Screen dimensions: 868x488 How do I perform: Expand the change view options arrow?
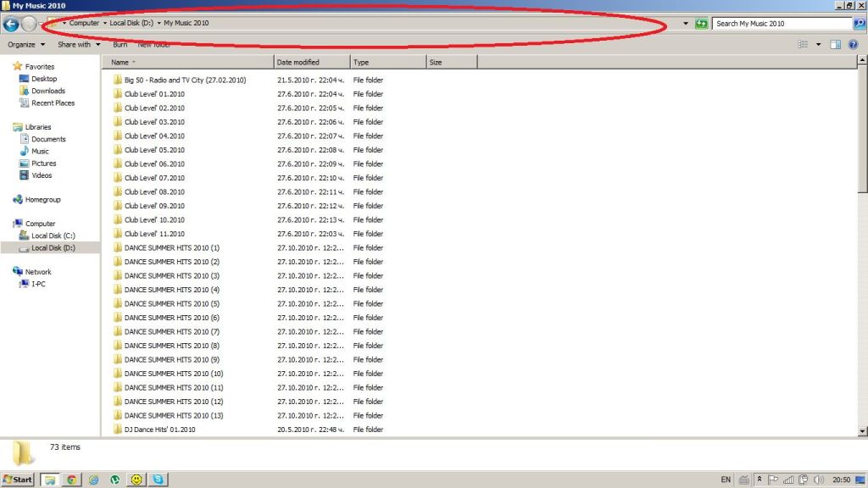[x=818, y=44]
